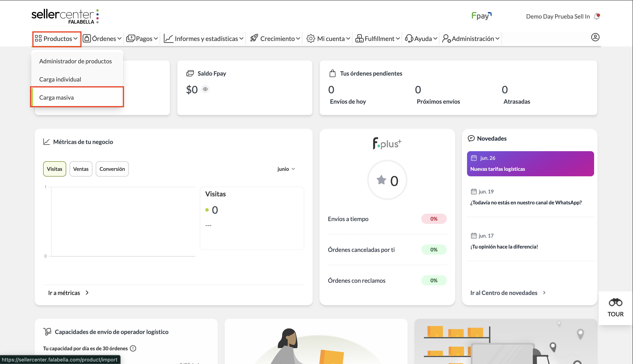Expand the Crecimiento menu chevron
The height and width of the screenshot is (364, 633).
point(298,38)
